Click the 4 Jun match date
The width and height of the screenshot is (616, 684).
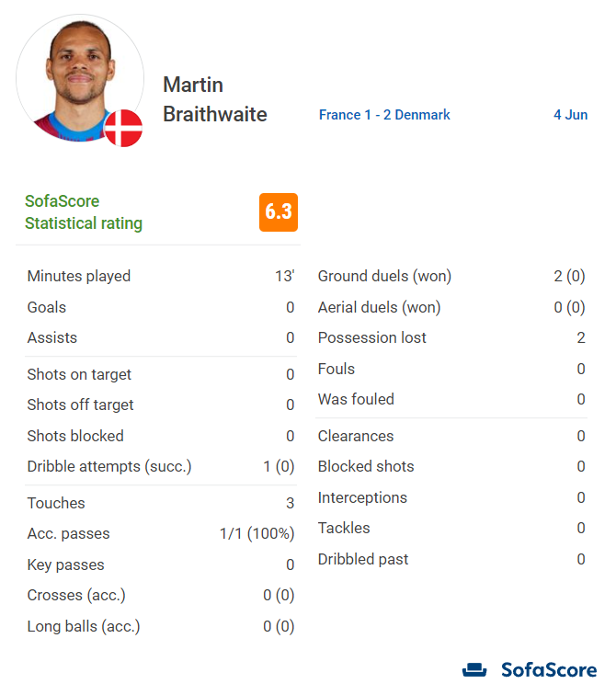click(x=570, y=115)
